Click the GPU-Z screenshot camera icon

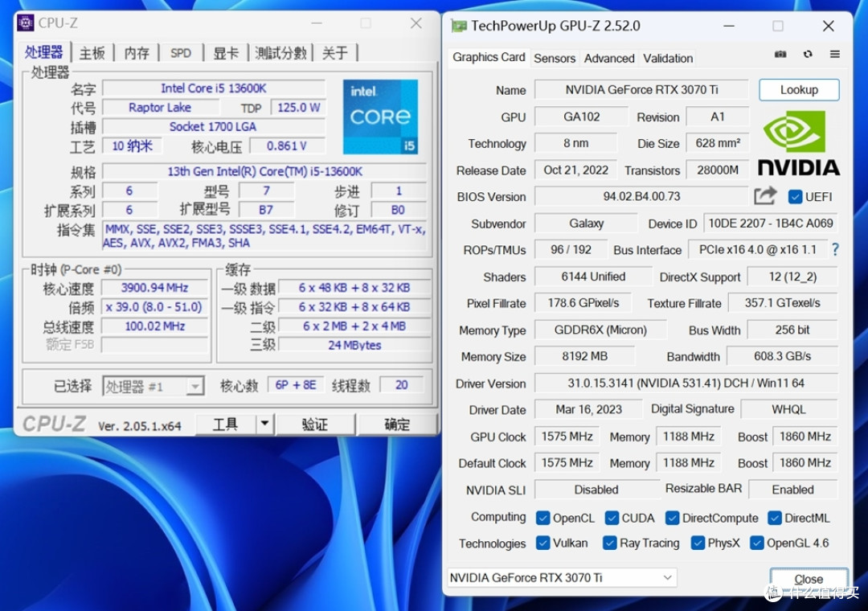tap(780, 55)
